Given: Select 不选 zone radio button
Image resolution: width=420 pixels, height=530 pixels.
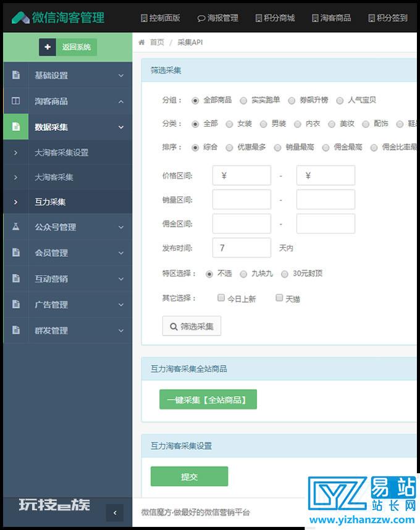Looking at the screenshot, I should 209,274.
